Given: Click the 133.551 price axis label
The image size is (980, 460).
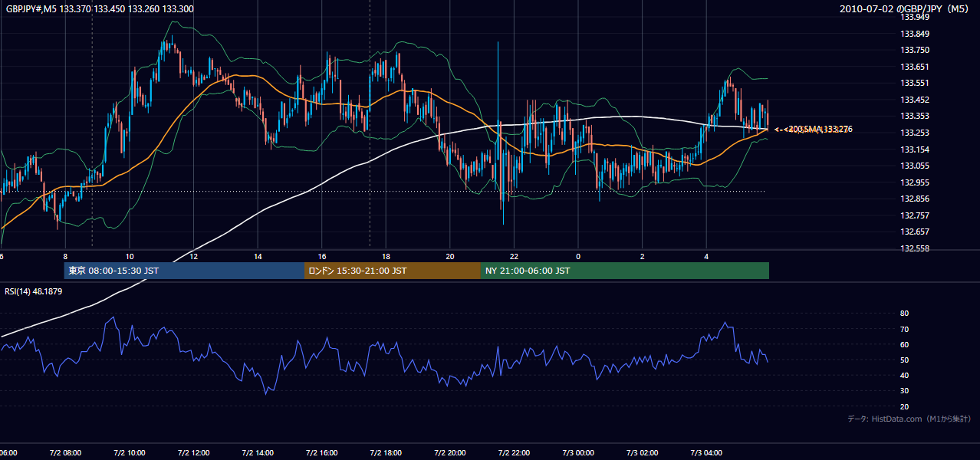Looking at the screenshot, I should (x=915, y=83).
